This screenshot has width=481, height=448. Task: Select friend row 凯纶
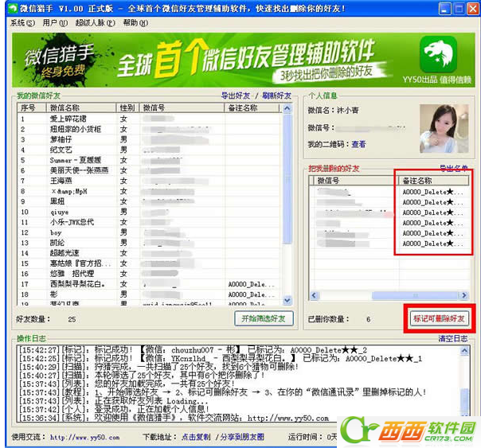click(150, 243)
